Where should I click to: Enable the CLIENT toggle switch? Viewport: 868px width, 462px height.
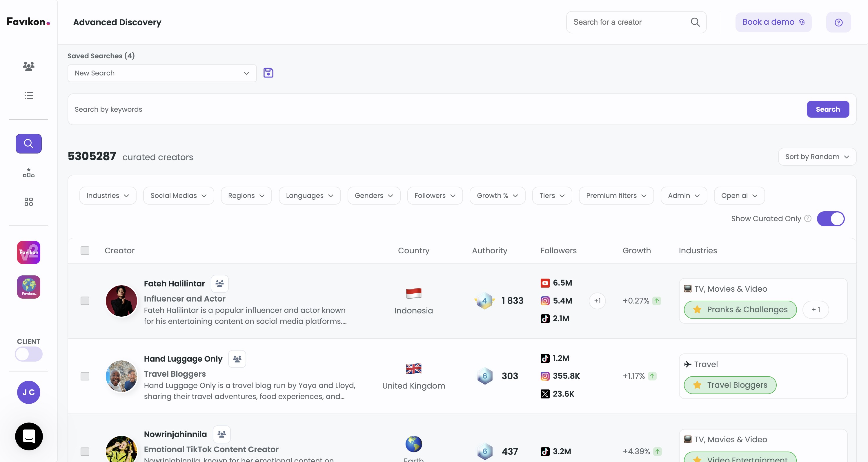point(29,354)
